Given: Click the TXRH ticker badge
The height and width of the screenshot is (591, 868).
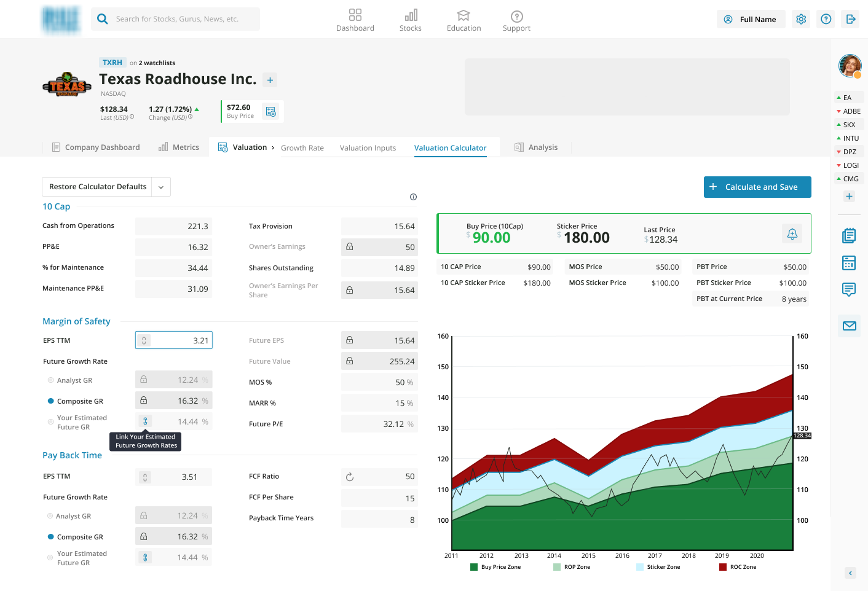Looking at the screenshot, I should tap(112, 63).
